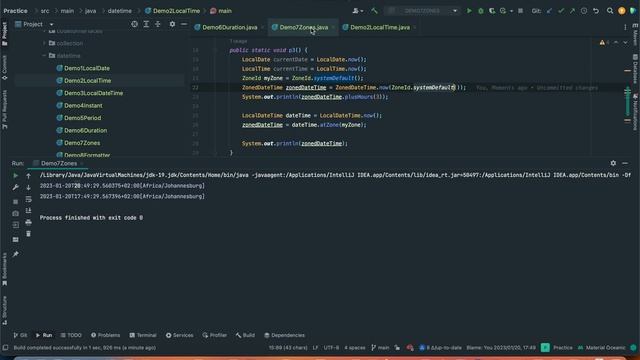Stop process in Run panel sidebar

(x=16, y=202)
